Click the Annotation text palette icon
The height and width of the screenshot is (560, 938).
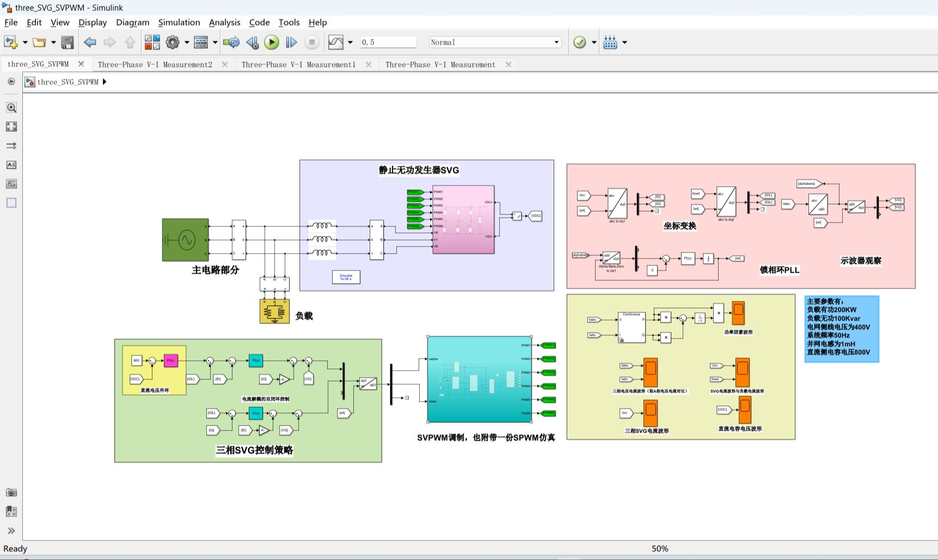pos(11,164)
